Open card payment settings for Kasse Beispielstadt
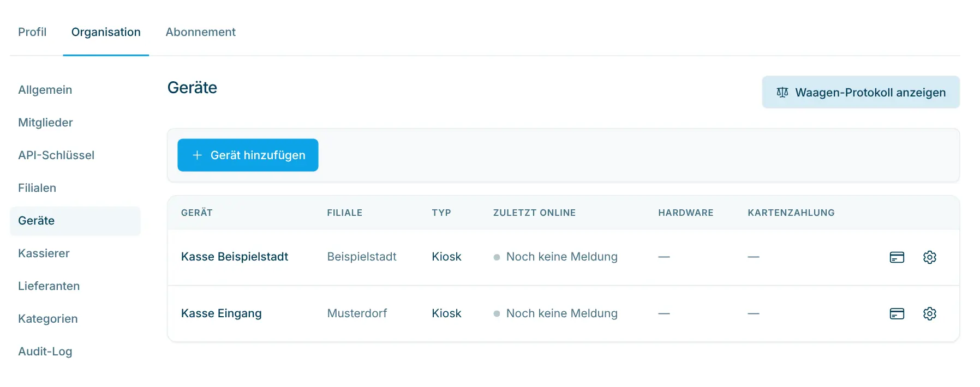 [x=897, y=257]
